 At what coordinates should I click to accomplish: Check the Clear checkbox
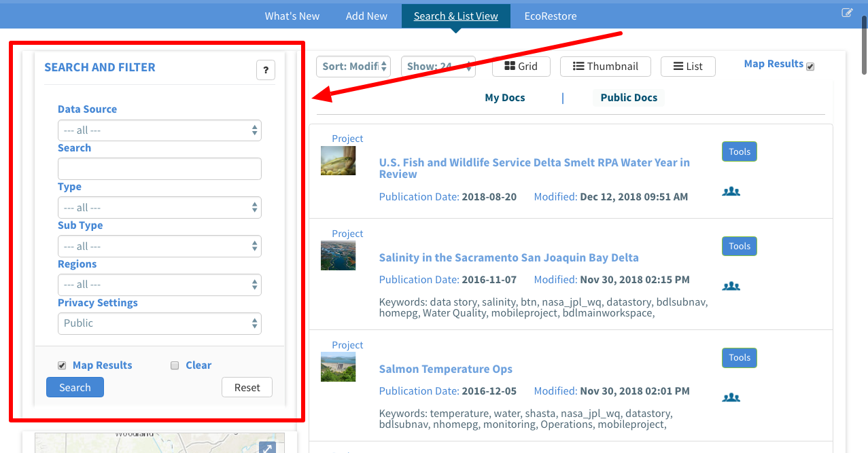pyautogui.click(x=175, y=365)
